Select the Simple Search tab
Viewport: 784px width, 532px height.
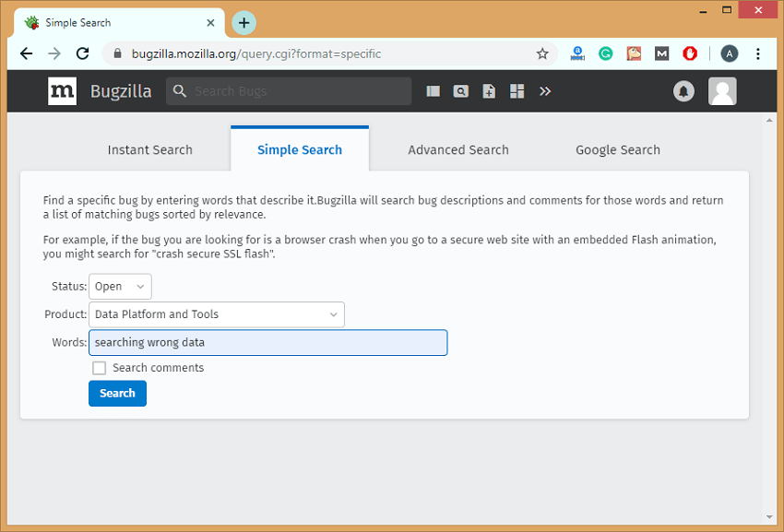click(x=300, y=150)
